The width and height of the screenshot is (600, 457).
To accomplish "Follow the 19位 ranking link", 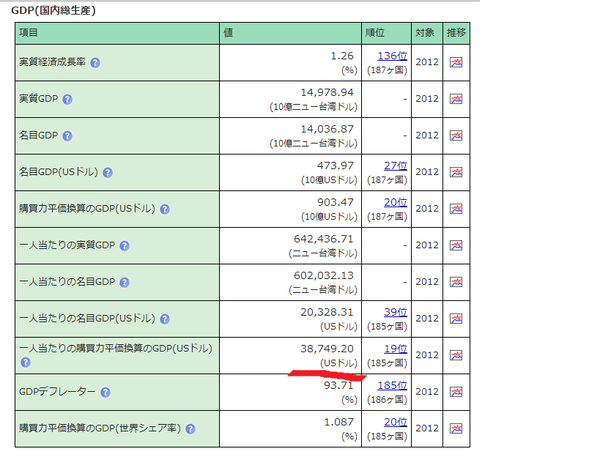I will point(395,349).
